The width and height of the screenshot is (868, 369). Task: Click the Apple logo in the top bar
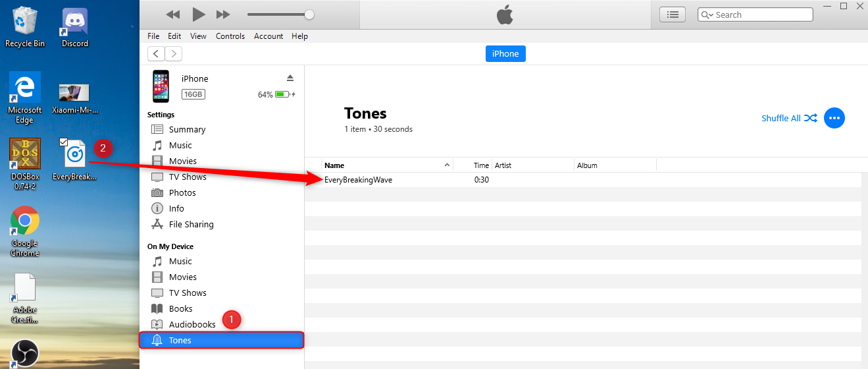(505, 14)
